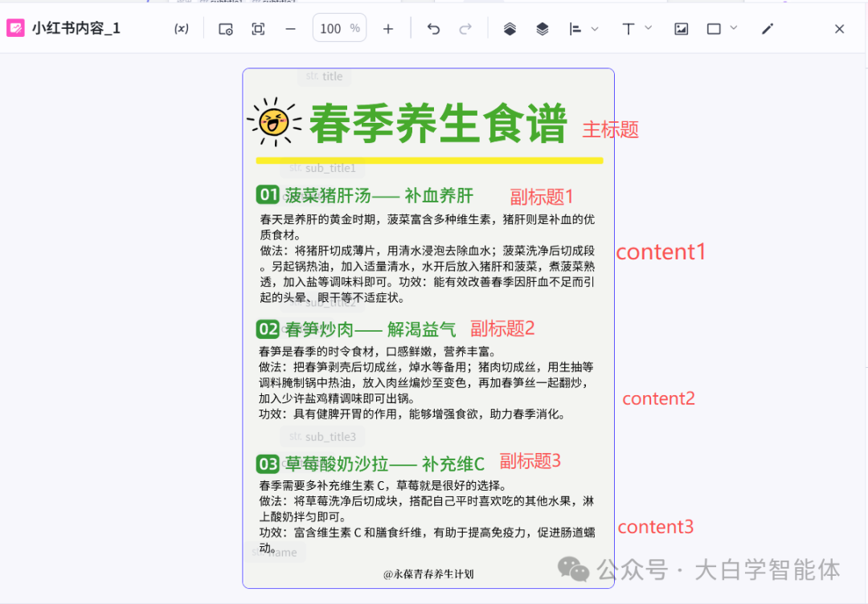
Task: Select the green 02 number badge
Action: point(268,329)
